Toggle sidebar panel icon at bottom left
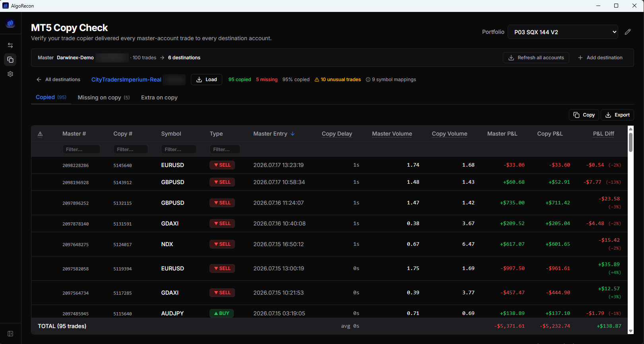 (10, 334)
